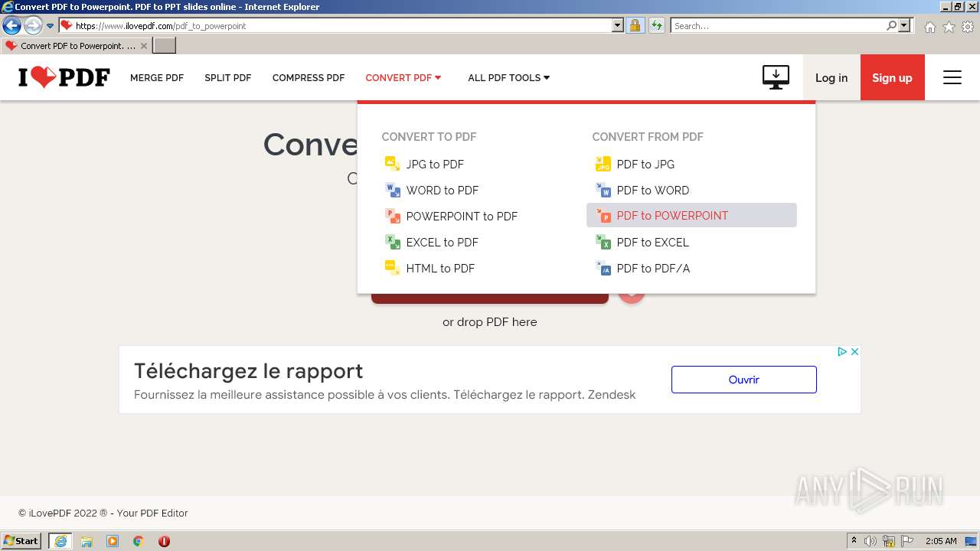
Task: Click the HTML to PDF icon
Action: (x=392, y=268)
